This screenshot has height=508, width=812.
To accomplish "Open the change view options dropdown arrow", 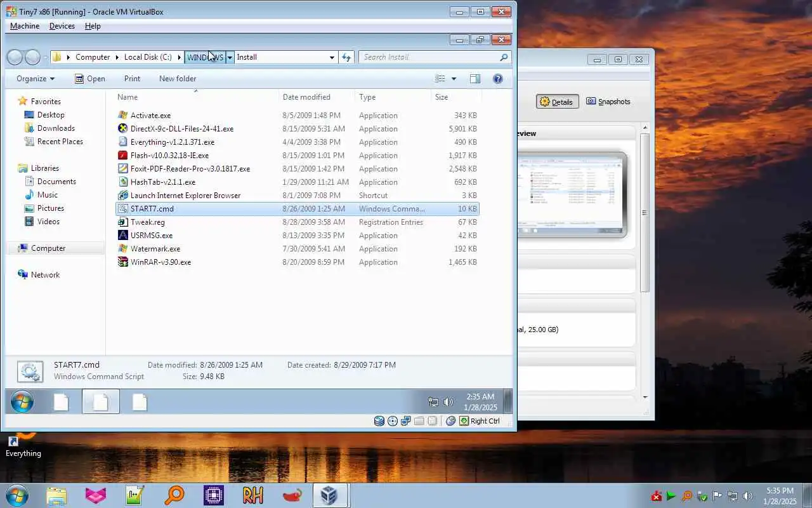I will coord(454,79).
